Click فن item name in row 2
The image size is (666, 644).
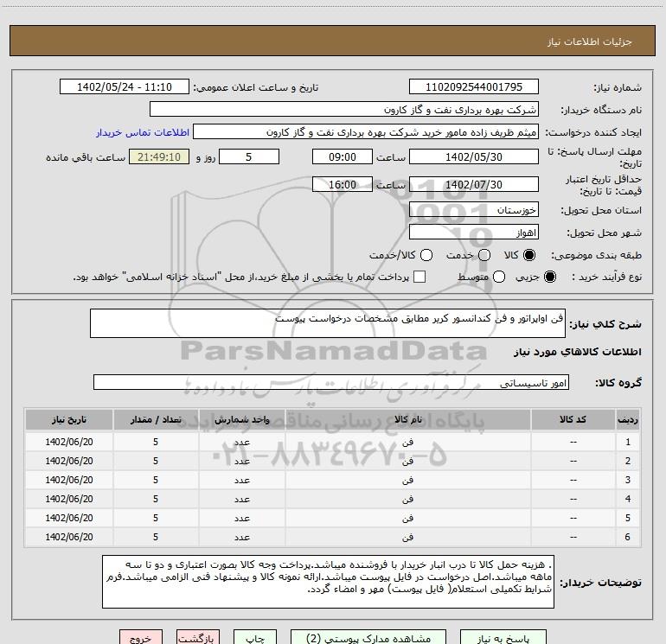(407, 461)
